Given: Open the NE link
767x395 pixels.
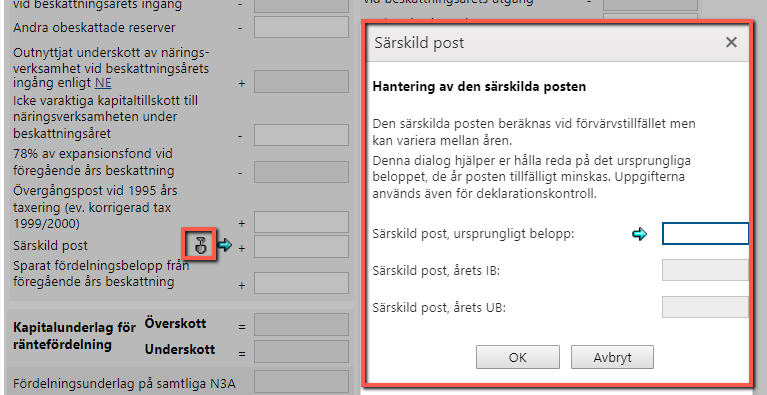Looking at the screenshot, I should coord(103,83).
